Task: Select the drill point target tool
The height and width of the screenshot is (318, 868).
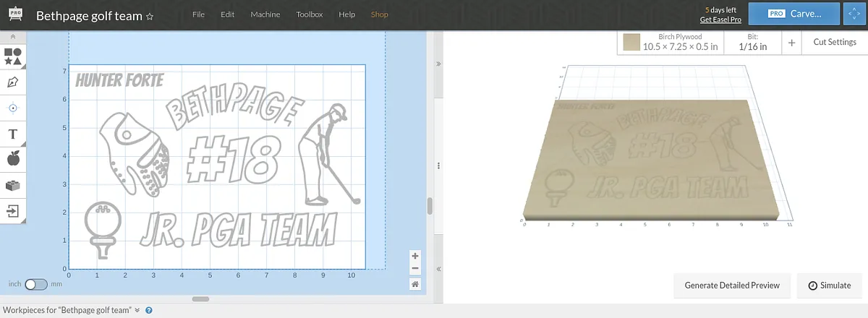Action: 12,108
